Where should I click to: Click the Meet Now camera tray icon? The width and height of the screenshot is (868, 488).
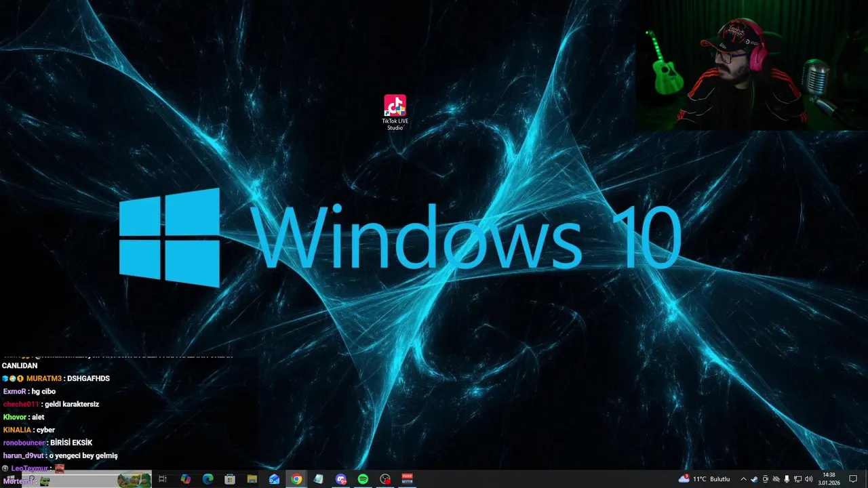click(x=766, y=479)
